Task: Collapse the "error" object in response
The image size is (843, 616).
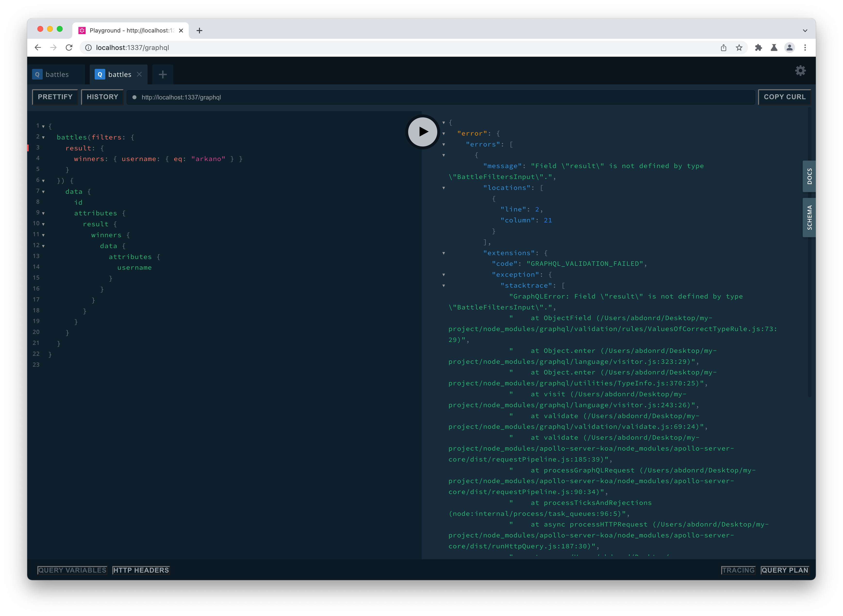Action: click(444, 133)
